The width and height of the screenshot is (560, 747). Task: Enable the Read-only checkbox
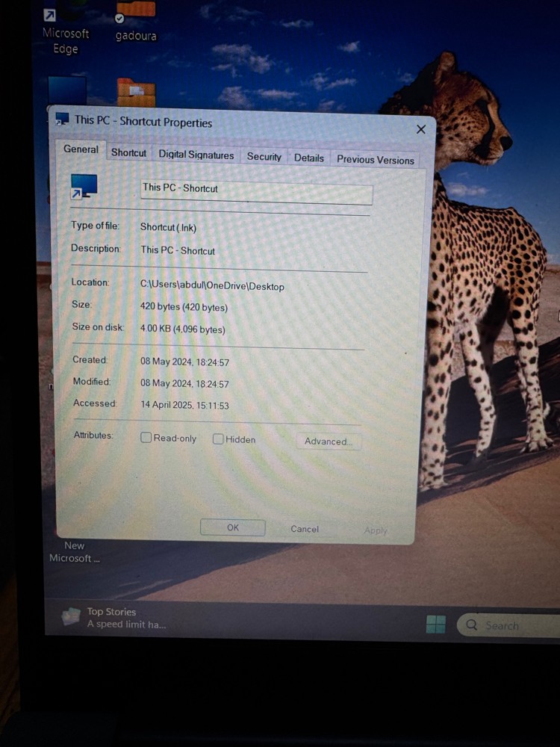146,437
